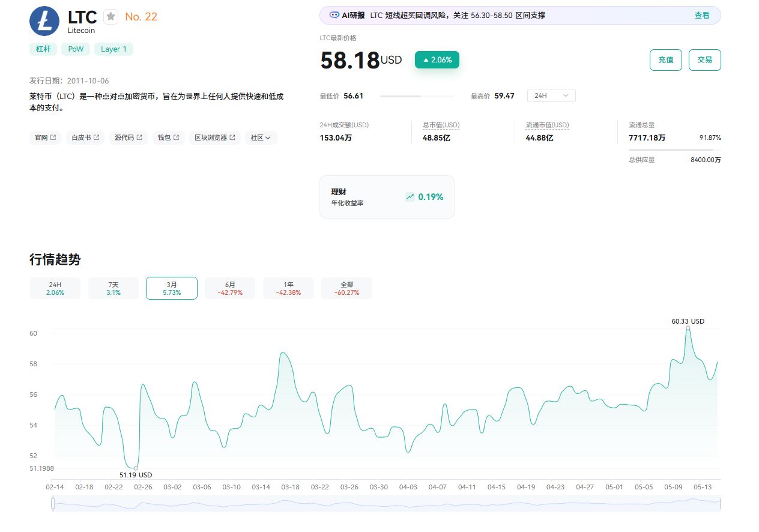
Task: Switch chart to the 24H tab
Action: click(55, 288)
